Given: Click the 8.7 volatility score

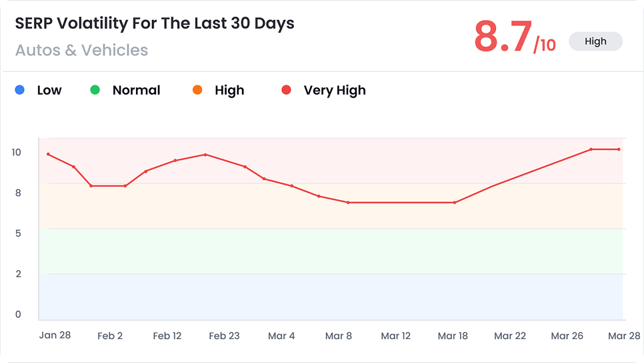Looking at the screenshot, I should 503,37.
